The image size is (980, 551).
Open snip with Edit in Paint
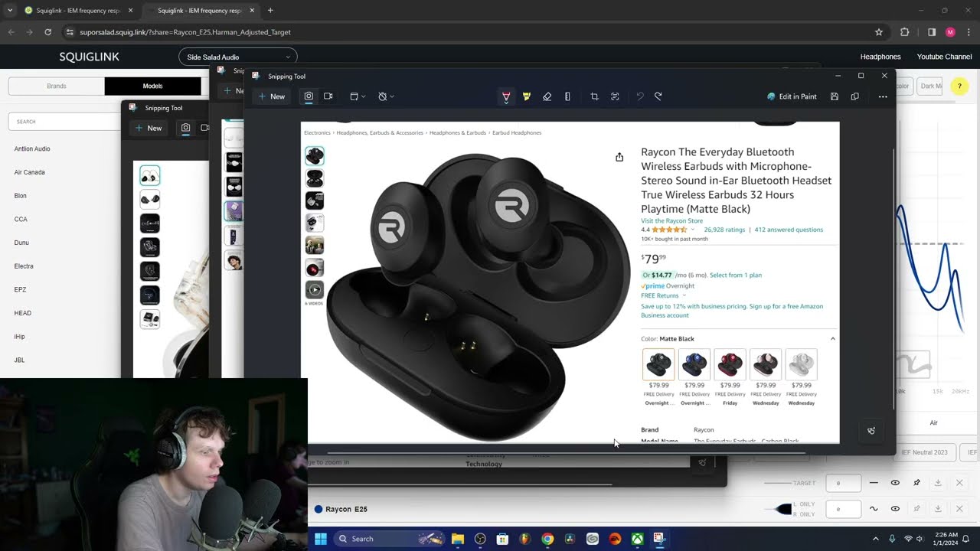tap(792, 96)
